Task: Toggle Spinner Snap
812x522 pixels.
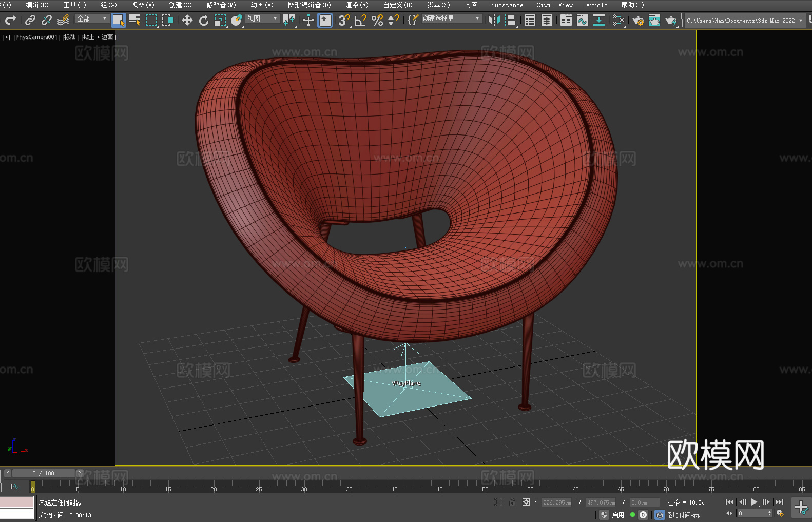Action: 394,20
